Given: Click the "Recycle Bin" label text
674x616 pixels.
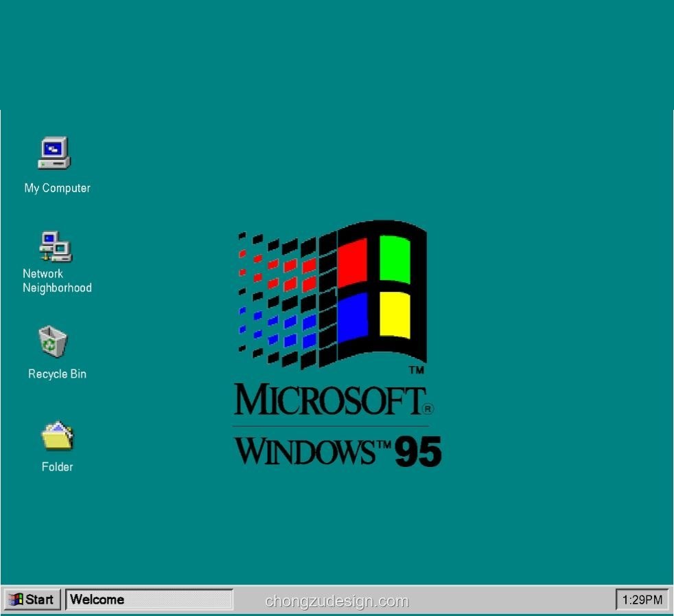Looking at the screenshot, I should click(x=57, y=374).
